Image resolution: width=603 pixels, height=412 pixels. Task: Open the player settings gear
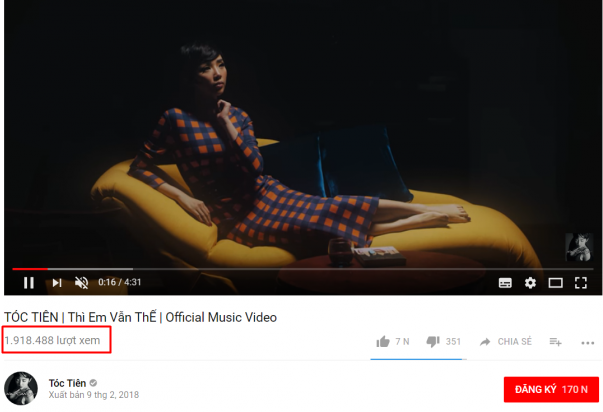530,283
